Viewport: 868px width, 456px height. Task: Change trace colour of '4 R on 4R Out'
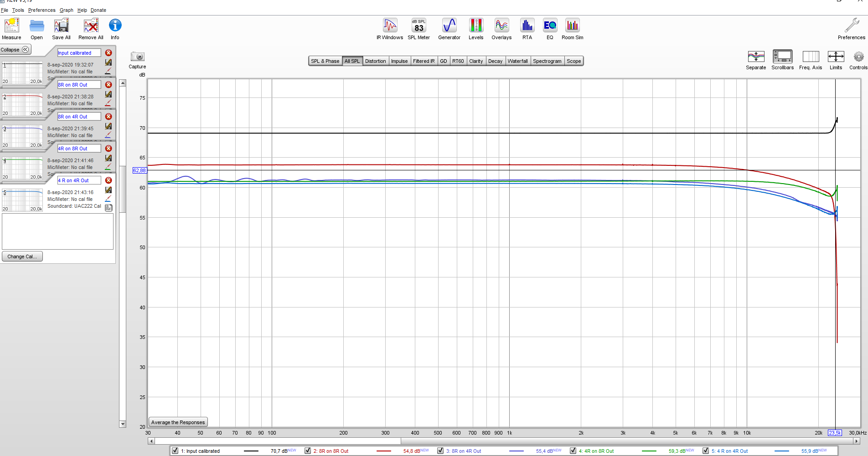click(108, 199)
